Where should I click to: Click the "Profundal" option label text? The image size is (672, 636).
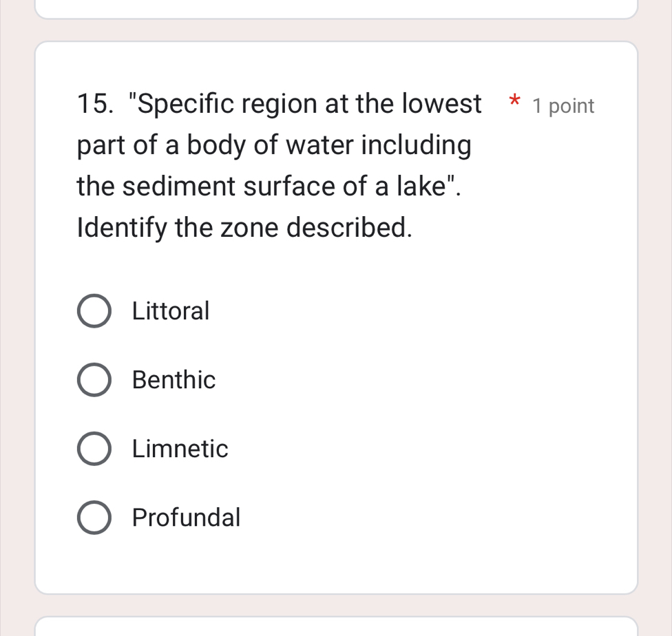point(187,517)
